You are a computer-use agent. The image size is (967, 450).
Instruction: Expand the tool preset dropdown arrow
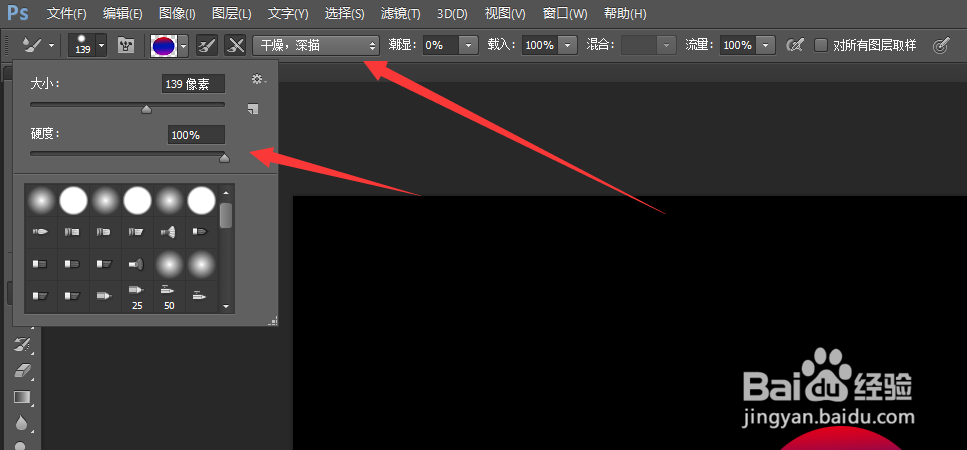tap(51, 45)
